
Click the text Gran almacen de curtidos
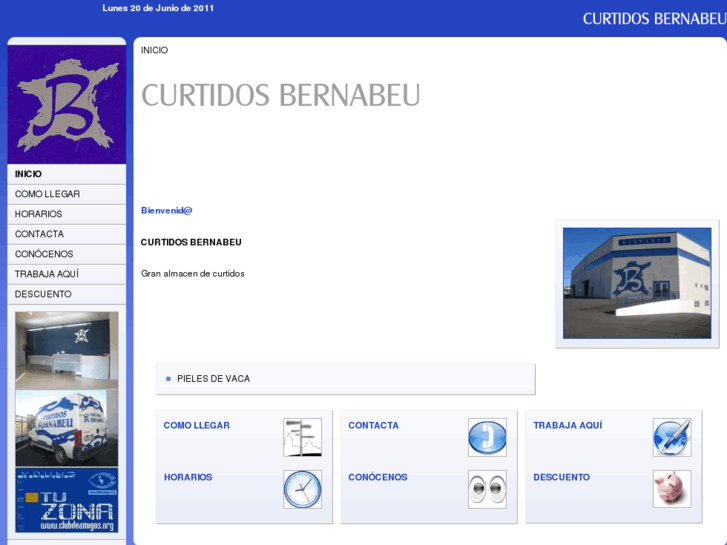tap(192, 274)
